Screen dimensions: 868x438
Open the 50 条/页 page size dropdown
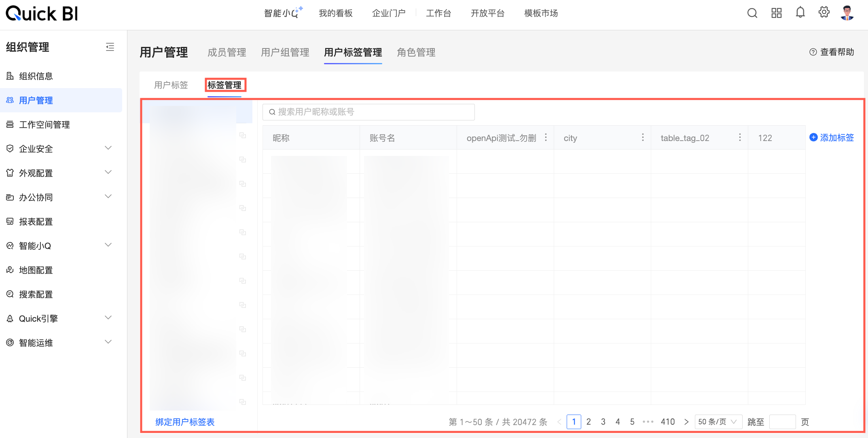click(718, 422)
